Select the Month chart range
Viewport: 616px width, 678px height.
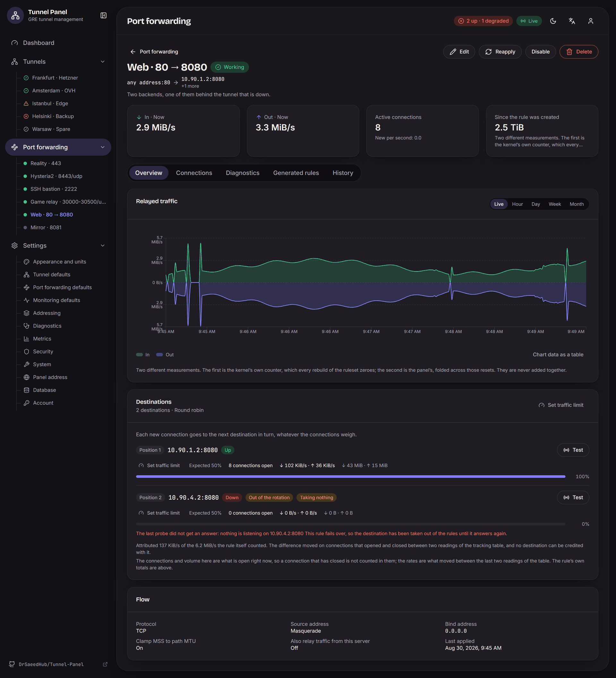tap(576, 204)
